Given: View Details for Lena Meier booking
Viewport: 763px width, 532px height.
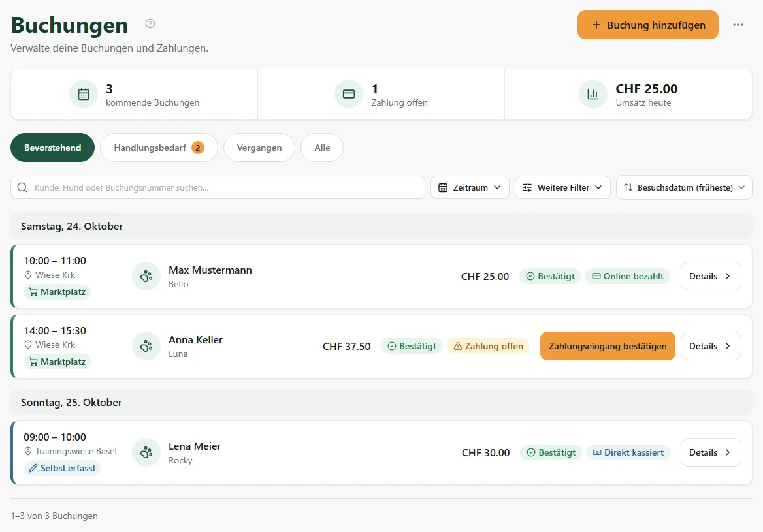Looking at the screenshot, I should pyautogui.click(x=711, y=453).
